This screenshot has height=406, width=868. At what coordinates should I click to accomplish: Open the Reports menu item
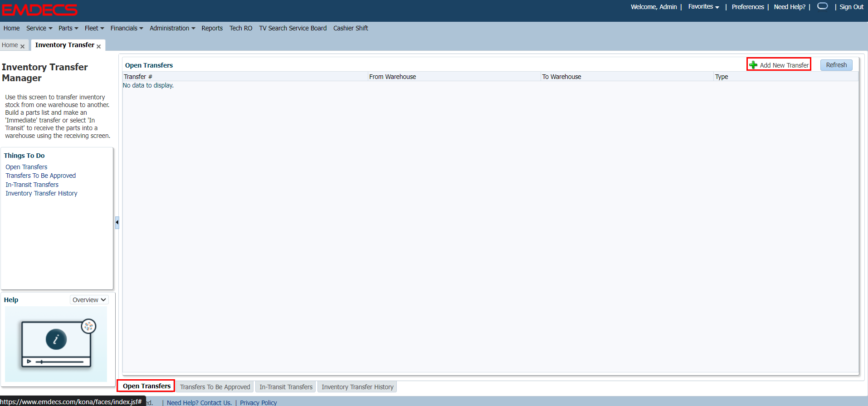click(212, 28)
